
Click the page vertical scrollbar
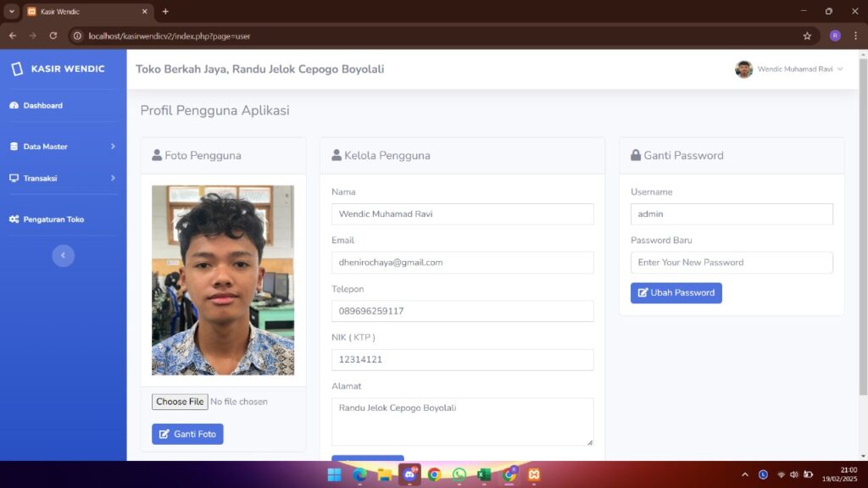tap(863, 227)
